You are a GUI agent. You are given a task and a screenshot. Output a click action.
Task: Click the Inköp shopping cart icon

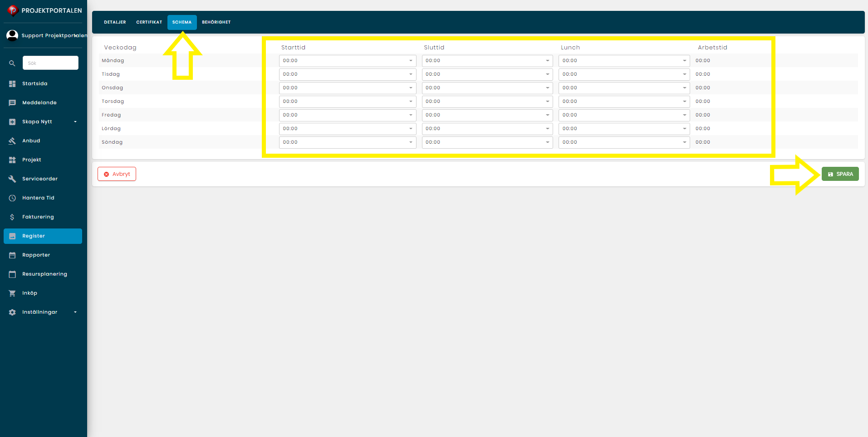tap(12, 293)
